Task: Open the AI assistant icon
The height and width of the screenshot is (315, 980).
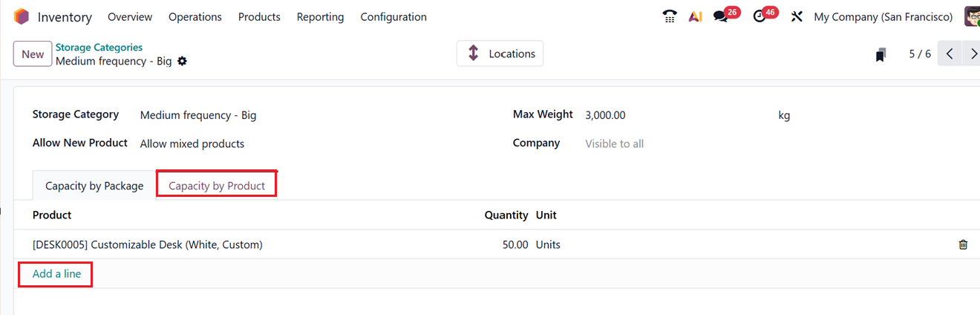Action: point(695,16)
